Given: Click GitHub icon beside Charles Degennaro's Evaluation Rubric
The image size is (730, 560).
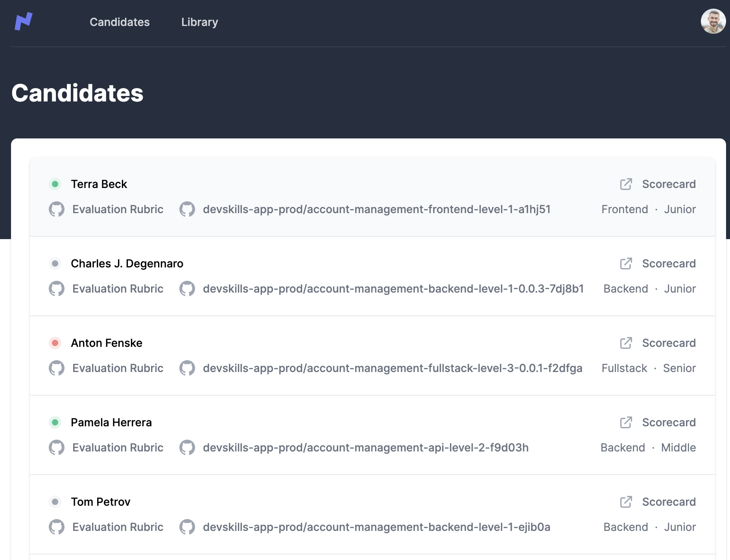Looking at the screenshot, I should 57,289.
